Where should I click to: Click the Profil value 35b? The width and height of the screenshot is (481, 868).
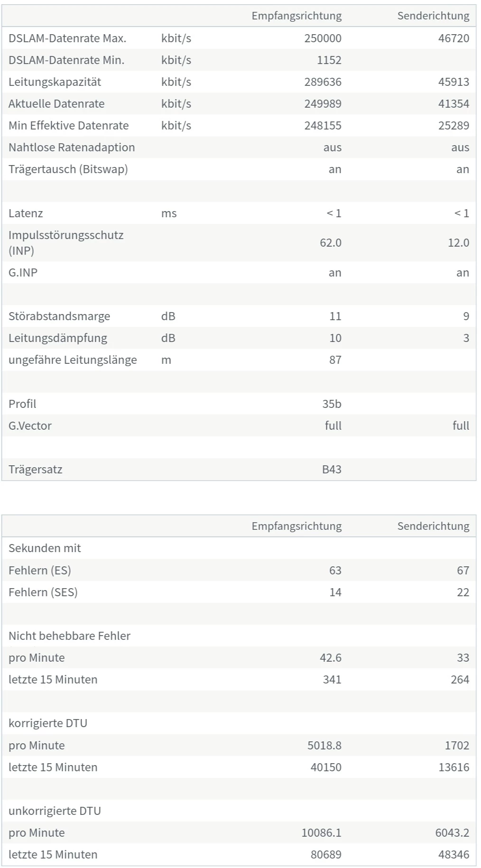(x=332, y=404)
